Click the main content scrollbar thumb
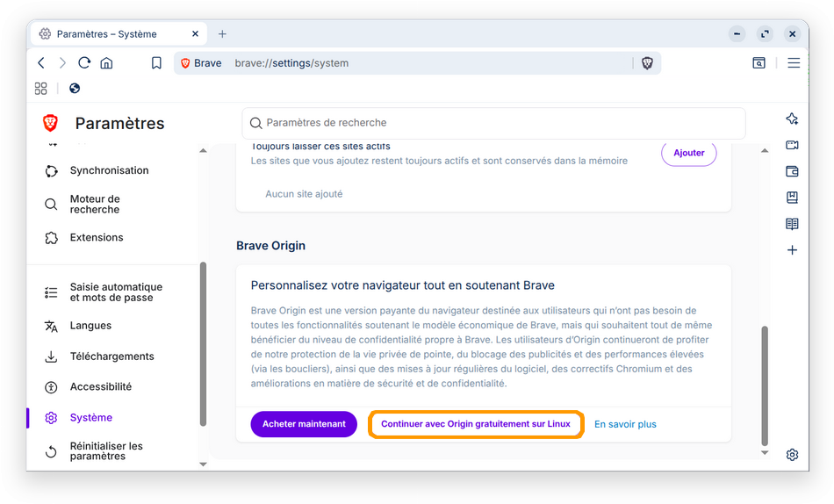The width and height of the screenshot is (834, 504). coord(765,385)
